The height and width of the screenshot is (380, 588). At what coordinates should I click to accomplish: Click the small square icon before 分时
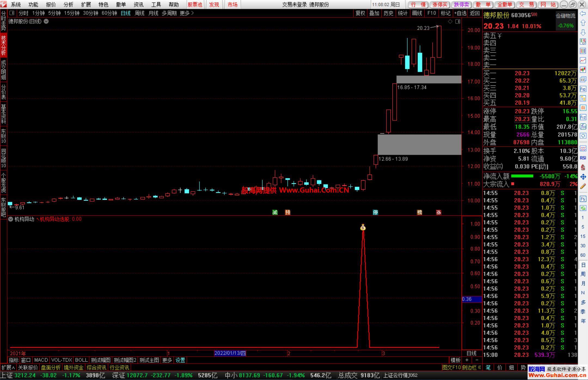coord(12,13)
